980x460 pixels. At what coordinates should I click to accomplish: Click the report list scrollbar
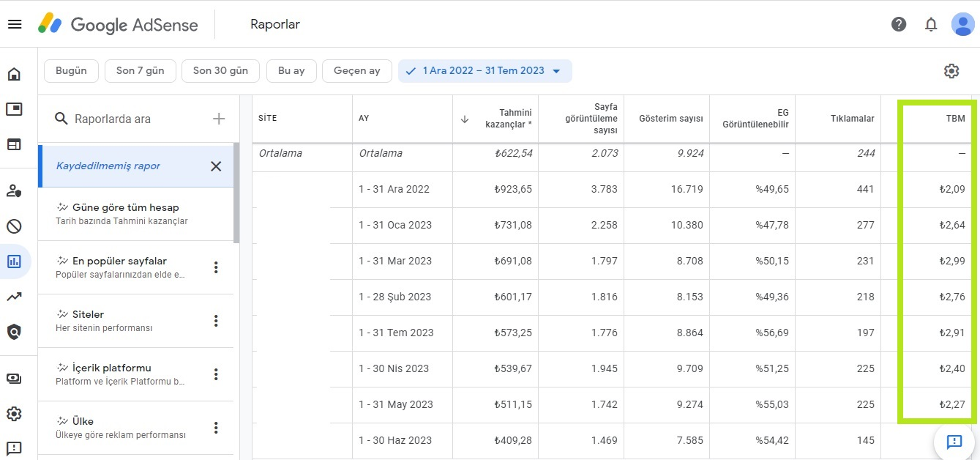pyautogui.click(x=236, y=193)
